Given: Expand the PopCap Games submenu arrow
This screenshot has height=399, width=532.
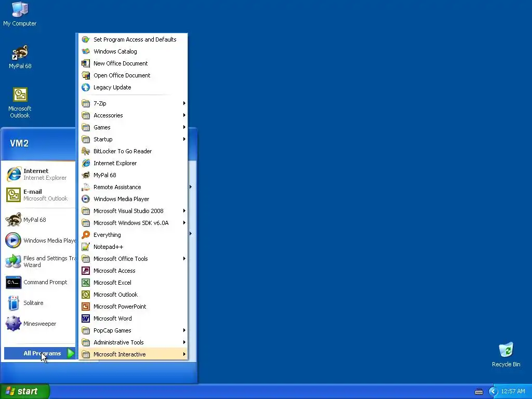Looking at the screenshot, I should click(184, 330).
